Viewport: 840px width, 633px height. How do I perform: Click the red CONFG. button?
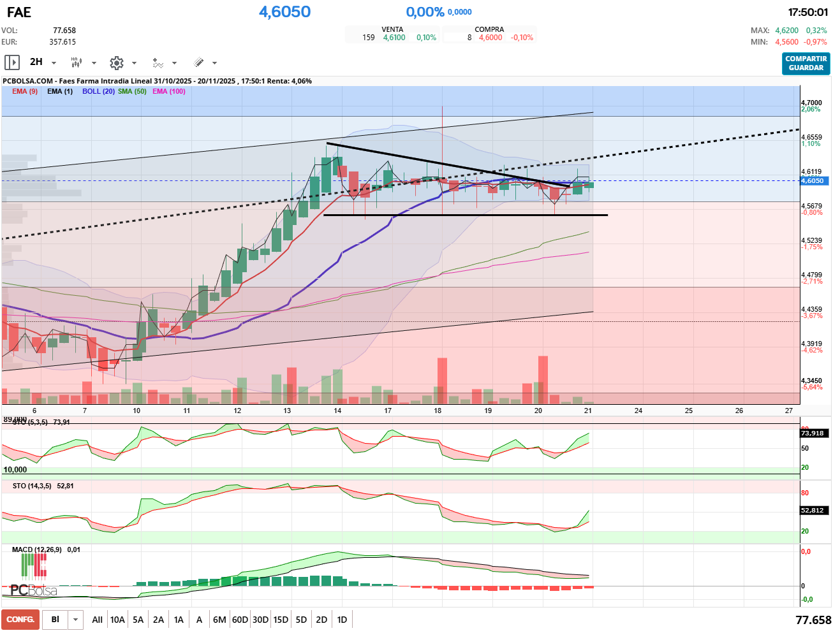20,620
